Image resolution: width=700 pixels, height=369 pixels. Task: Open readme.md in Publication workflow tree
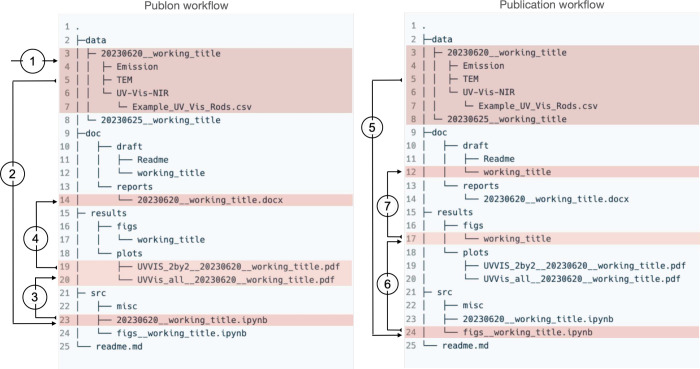click(466, 345)
